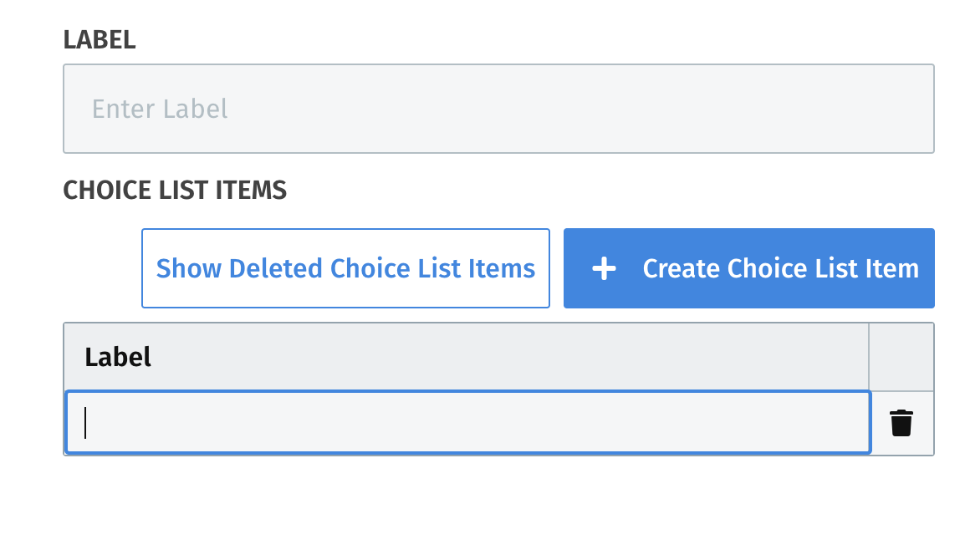The width and height of the screenshot is (965, 560).
Task: Delete the choice list item with trash icon
Action: pos(901,423)
